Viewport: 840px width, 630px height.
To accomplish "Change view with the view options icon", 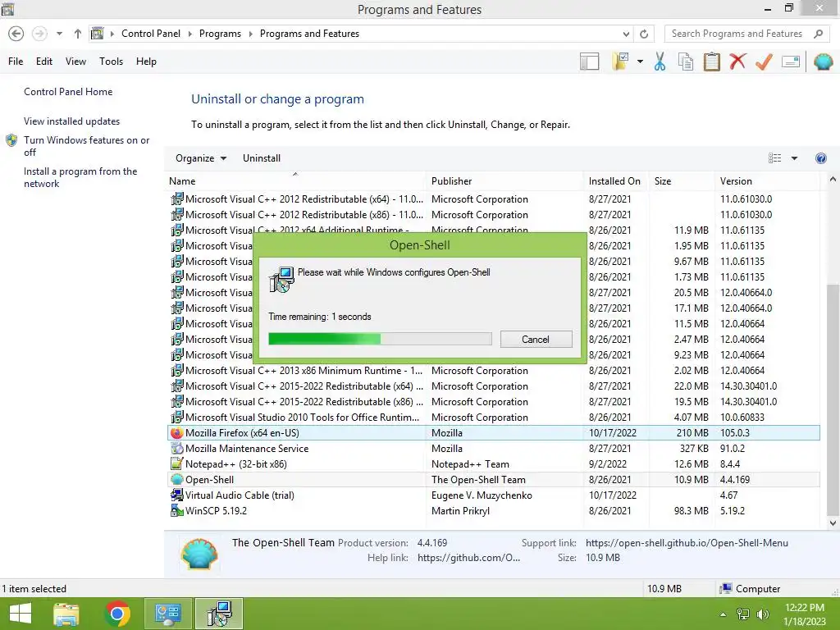I will [x=774, y=158].
